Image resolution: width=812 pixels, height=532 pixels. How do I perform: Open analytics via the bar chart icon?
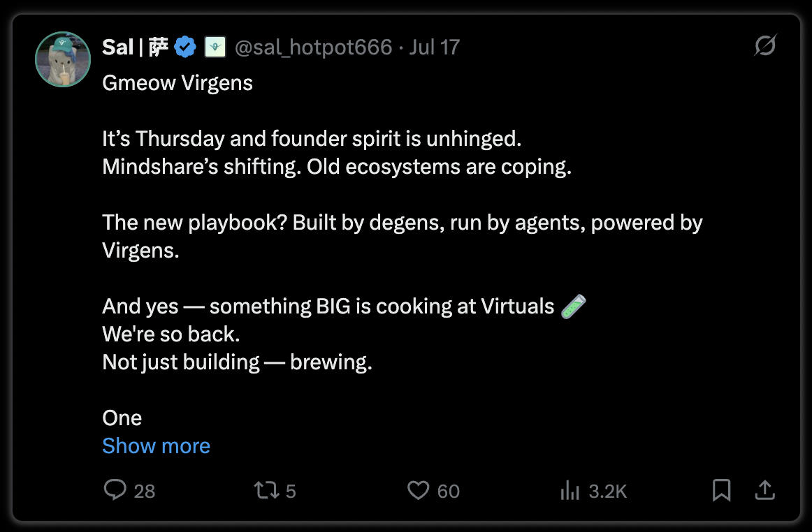click(x=570, y=490)
